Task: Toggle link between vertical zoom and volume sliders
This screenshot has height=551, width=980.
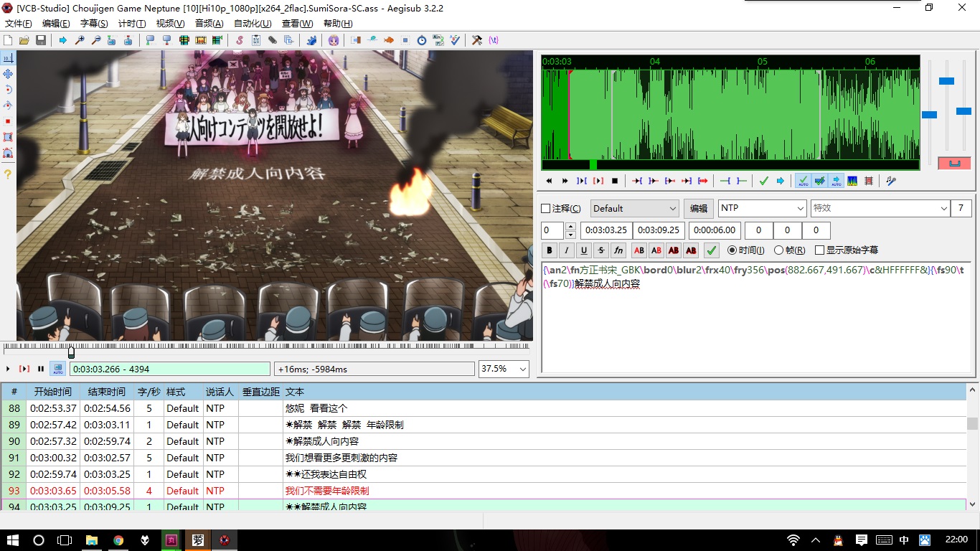Action: point(954,164)
